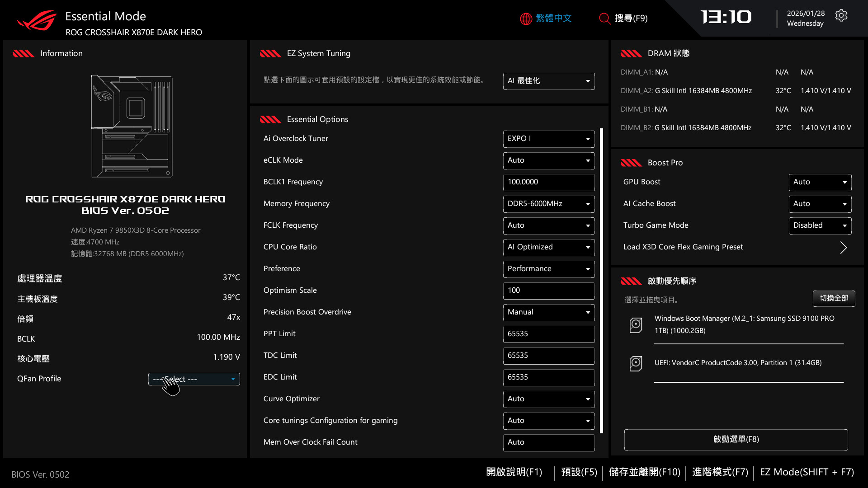Open the Turbo Game Mode dropdown
Viewport: 868px width, 488px height.
point(820,225)
